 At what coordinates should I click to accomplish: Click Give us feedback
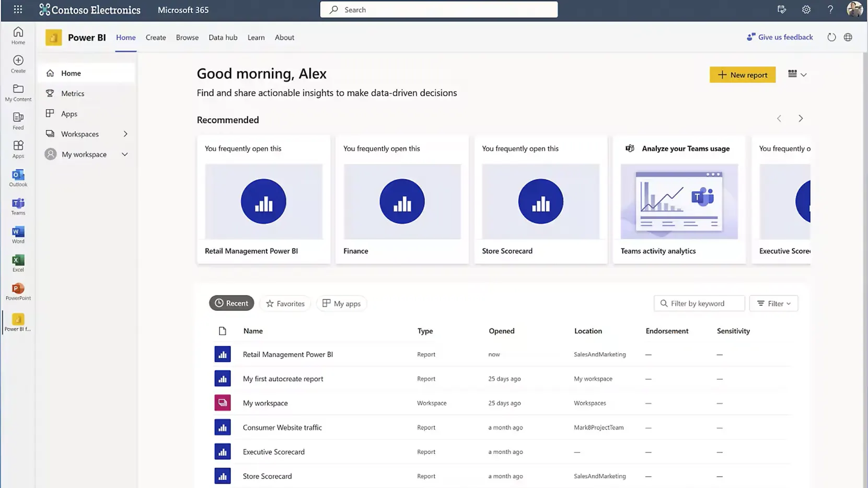[780, 37]
